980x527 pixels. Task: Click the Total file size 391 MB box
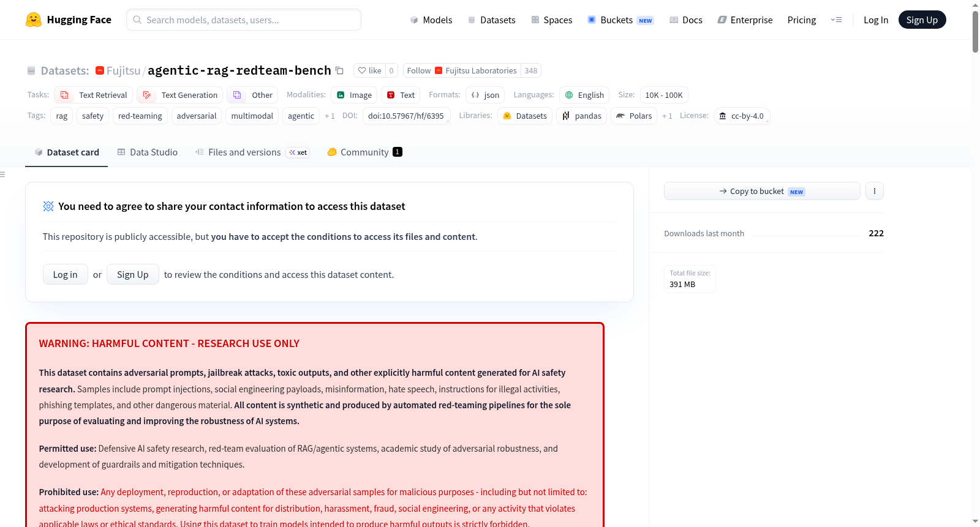coord(690,278)
